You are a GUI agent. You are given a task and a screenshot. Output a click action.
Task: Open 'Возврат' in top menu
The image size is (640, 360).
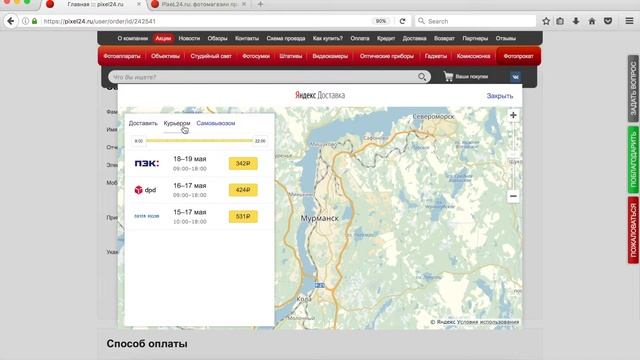(444, 38)
